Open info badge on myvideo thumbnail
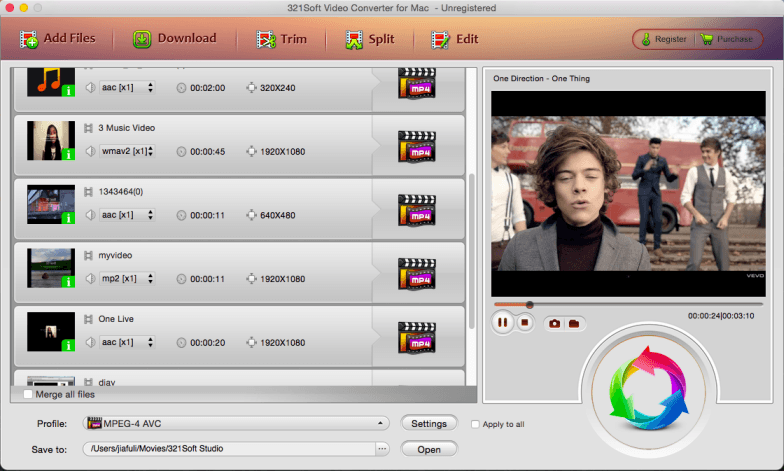Screen dimensions: 784x471 point(68,282)
